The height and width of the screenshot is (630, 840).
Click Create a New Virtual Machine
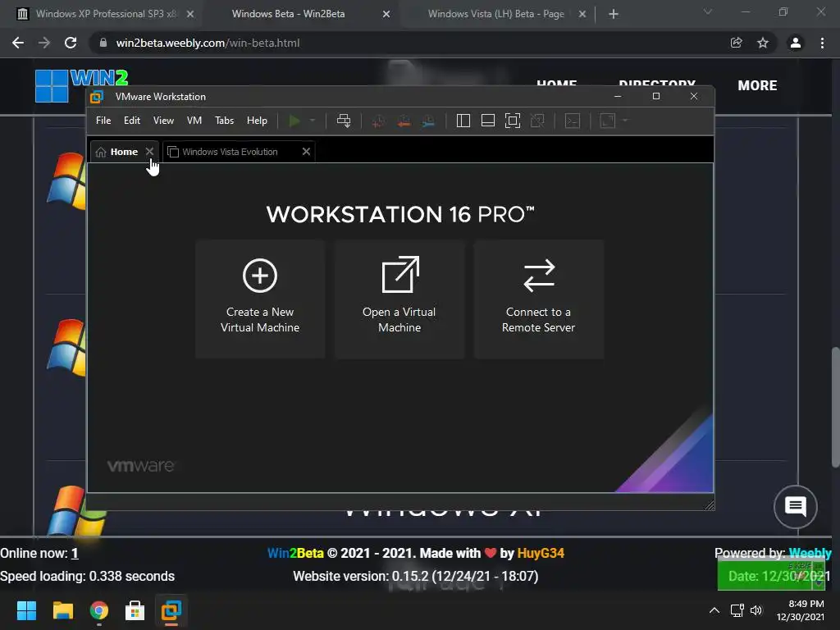point(260,299)
